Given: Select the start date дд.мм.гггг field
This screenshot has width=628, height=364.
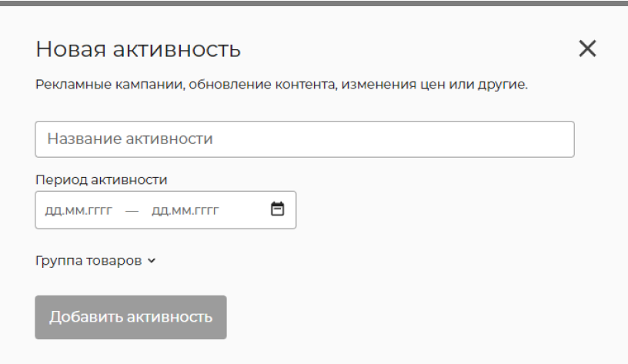Looking at the screenshot, I should coord(78,211).
